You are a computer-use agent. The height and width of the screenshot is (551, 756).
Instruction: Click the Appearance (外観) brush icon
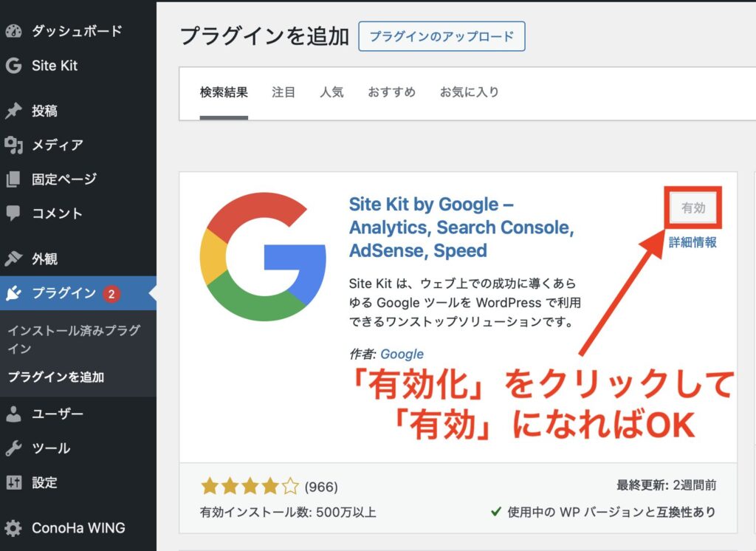click(13, 259)
